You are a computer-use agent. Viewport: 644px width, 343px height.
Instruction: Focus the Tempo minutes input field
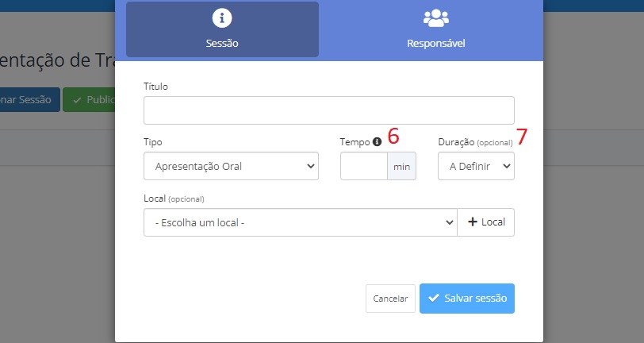coord(364,166)
